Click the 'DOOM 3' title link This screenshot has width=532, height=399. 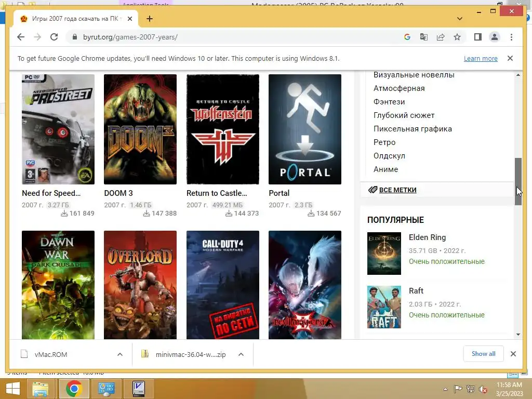click(x=118, y=193)
